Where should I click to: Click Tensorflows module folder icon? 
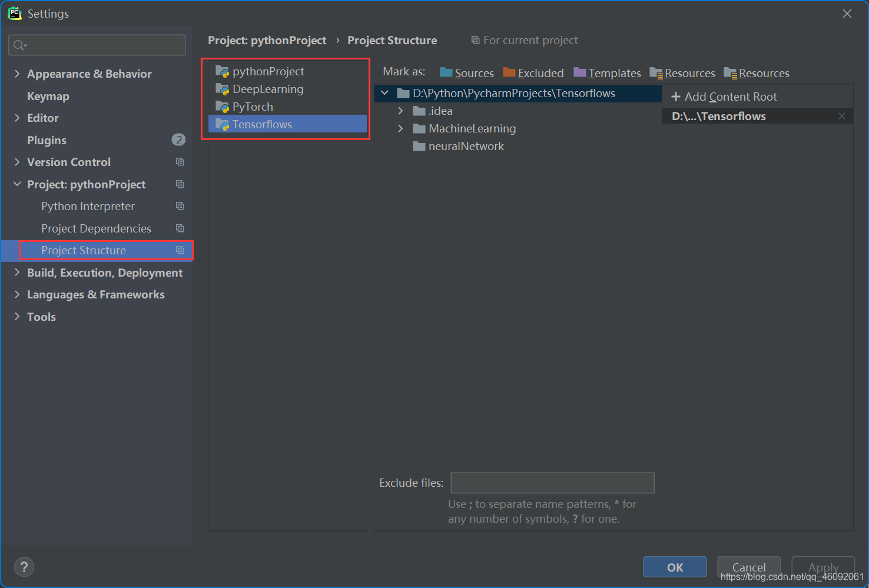click(222, 125)
